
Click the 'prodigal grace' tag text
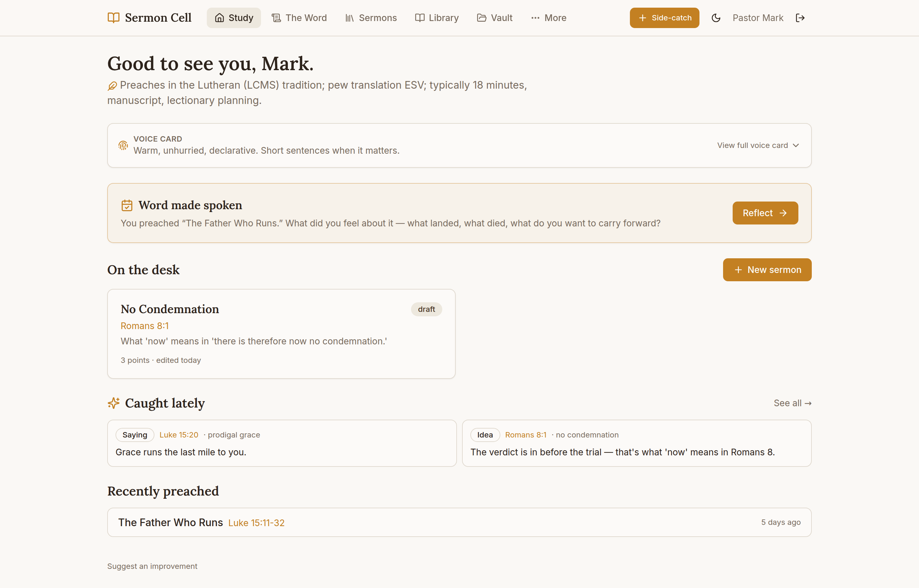point(234,435)
